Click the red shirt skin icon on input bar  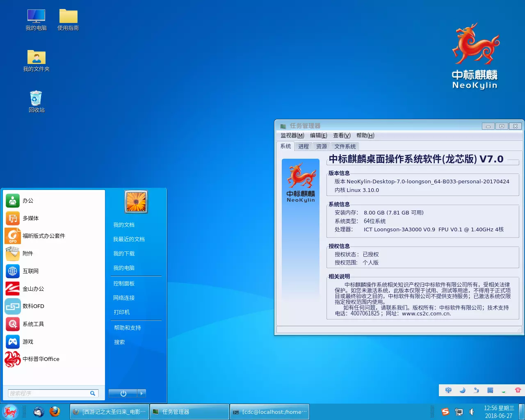[x=518, y=390]
